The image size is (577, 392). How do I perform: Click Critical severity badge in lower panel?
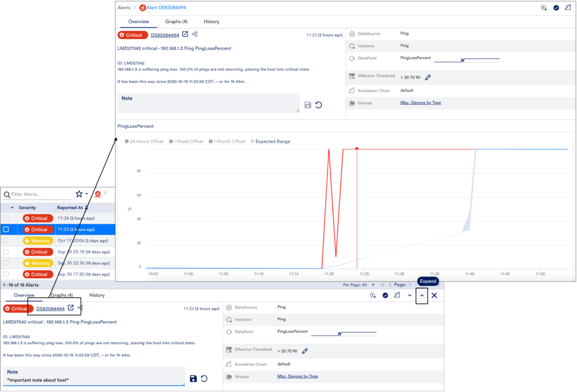click(x=17, y=309)
